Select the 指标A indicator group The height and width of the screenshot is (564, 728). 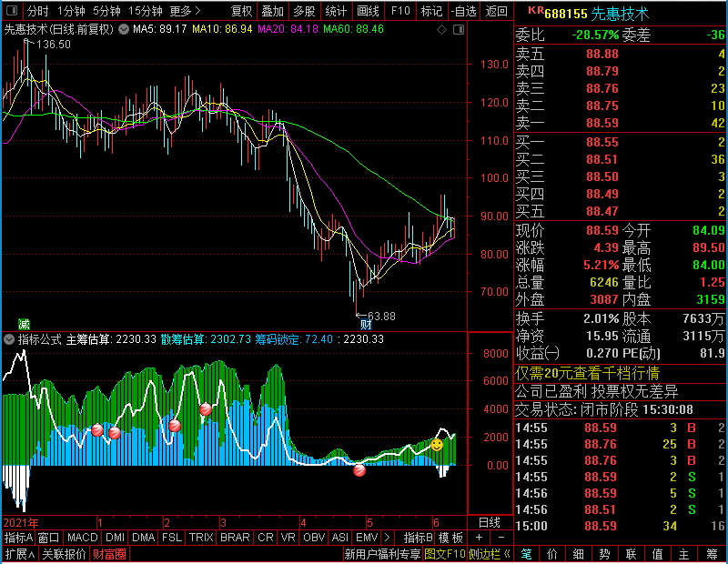pyautogui.click(x=18, y=538)
